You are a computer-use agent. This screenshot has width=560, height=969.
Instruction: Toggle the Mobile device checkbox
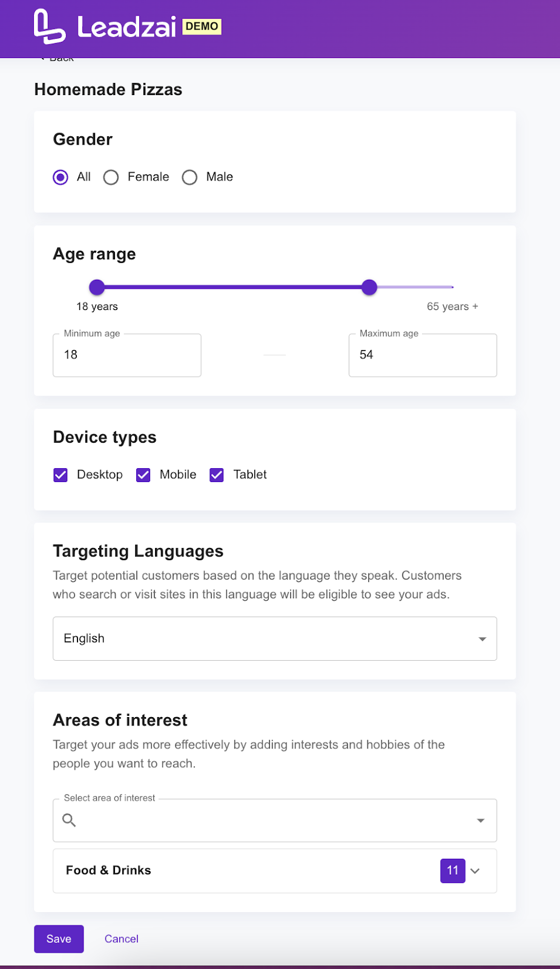[143, 475]
